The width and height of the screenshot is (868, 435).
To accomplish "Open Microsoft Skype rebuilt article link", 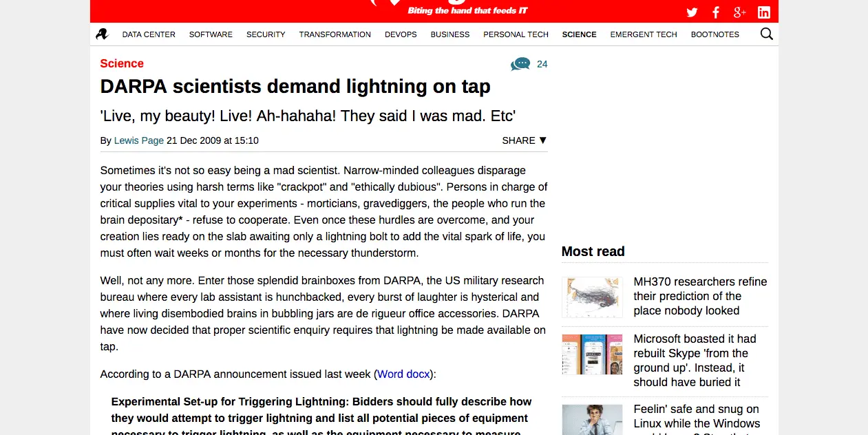I will click(695, 360).
